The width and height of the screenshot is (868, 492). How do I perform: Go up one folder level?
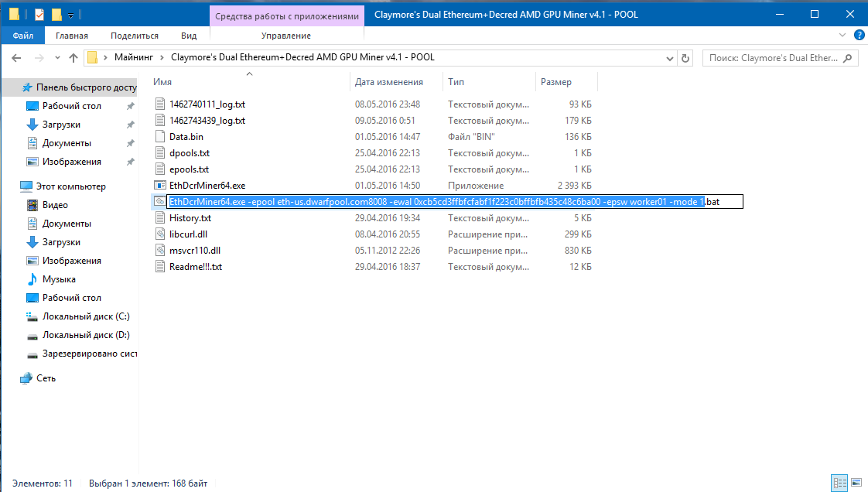coord(73,57)
